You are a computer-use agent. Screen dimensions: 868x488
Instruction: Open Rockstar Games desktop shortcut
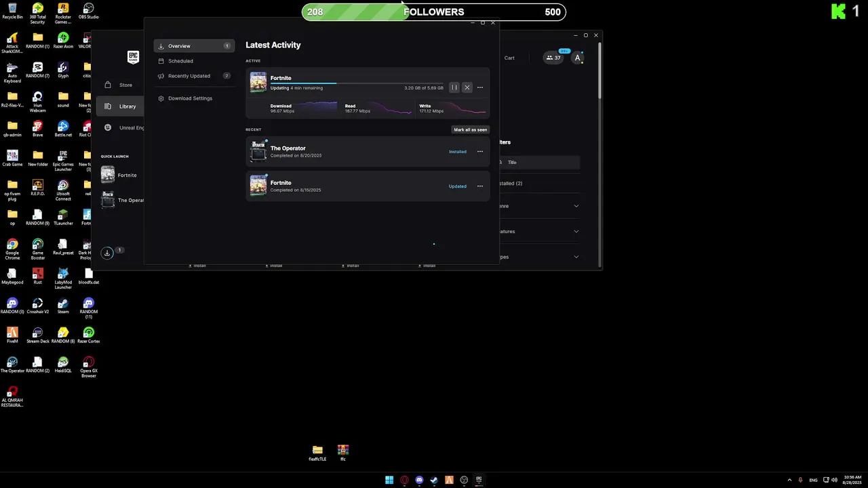click(63, 14)
